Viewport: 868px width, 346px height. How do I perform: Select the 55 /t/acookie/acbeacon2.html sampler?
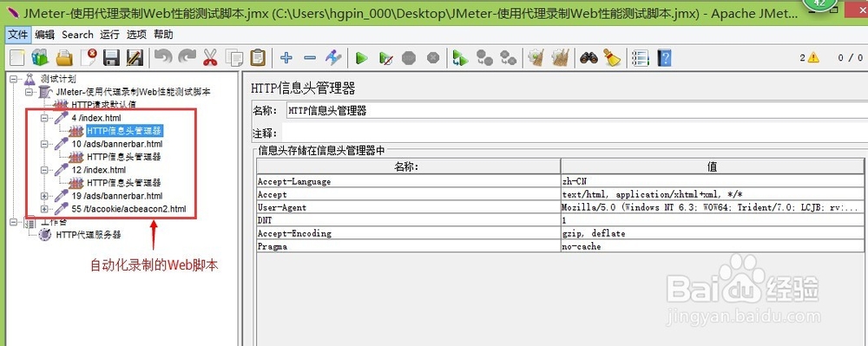(128, 209)
